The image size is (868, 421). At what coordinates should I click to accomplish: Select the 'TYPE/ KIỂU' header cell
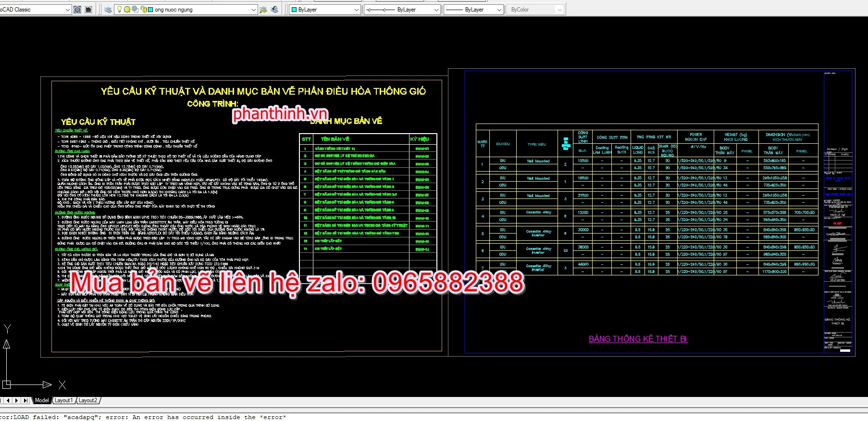click(537, 144)
